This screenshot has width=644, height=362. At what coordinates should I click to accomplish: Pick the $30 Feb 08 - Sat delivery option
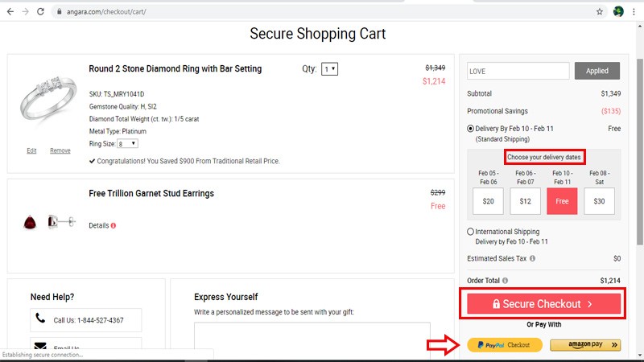pos(599,201)
